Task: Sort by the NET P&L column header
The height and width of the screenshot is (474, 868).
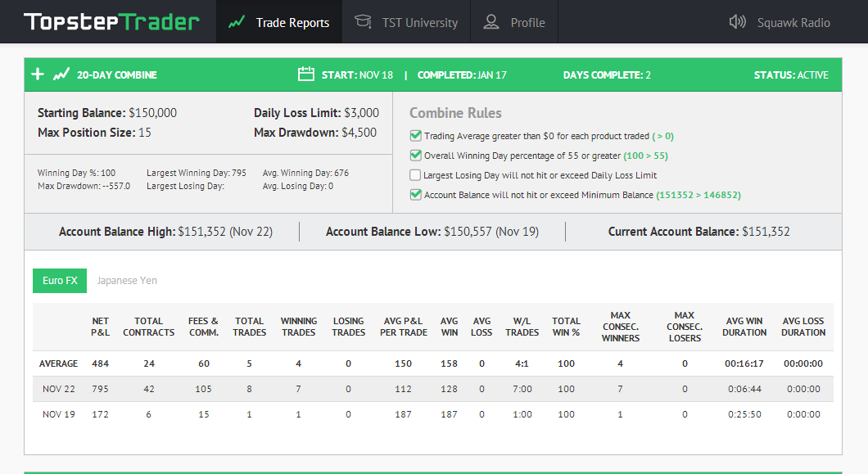Action: click(x=100, y=327)
